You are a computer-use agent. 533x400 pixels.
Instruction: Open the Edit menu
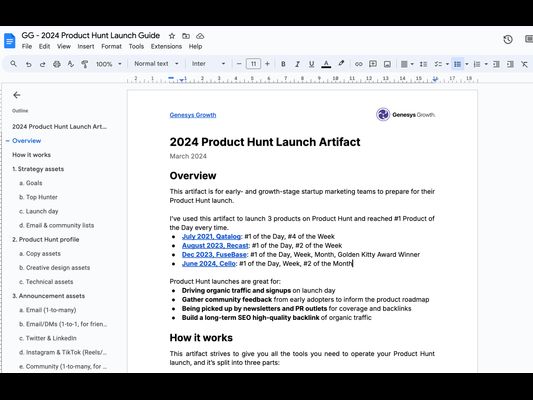point(44,47)
